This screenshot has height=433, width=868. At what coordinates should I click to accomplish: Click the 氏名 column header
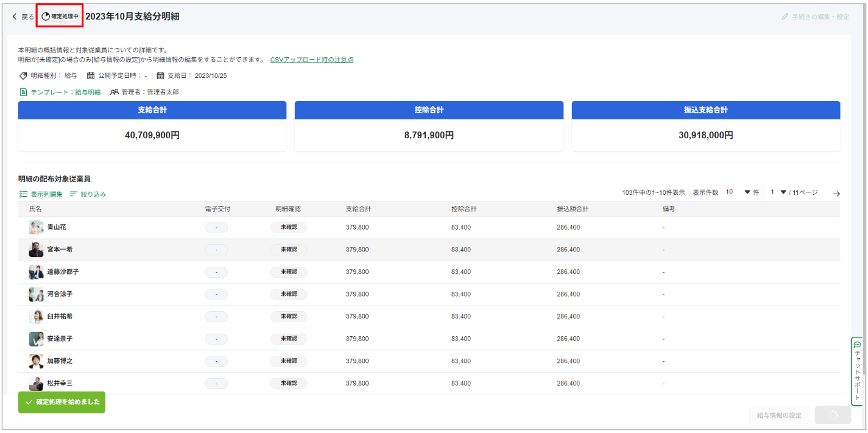[x=35, y=209]
